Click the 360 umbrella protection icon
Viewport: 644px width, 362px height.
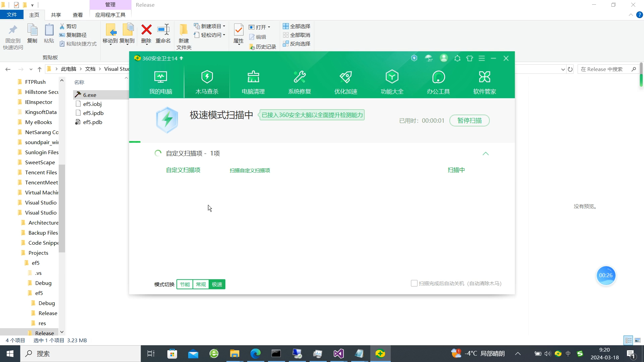[x=429, y=58]
